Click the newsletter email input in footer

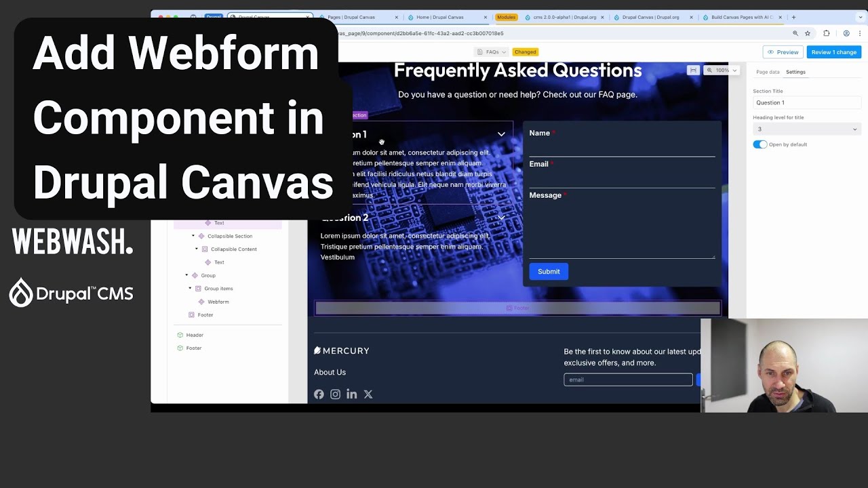(x=628, y=380)
